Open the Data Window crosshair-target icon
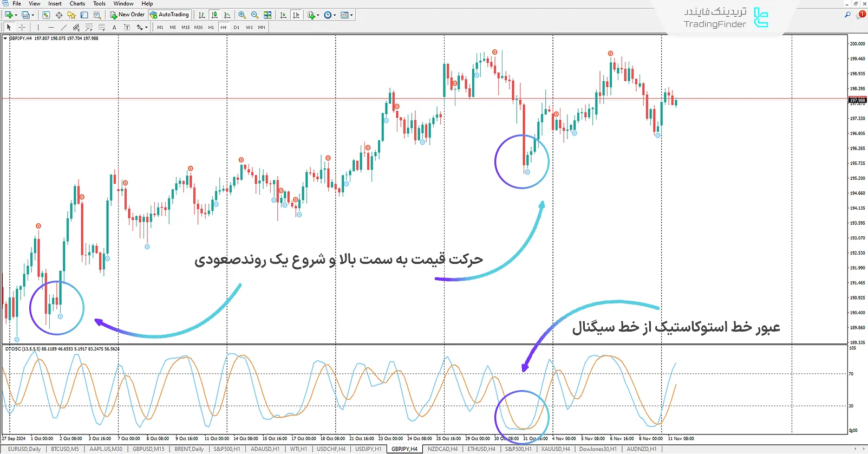The width and height of the screenshot is (868, 454). click(59, 15)
